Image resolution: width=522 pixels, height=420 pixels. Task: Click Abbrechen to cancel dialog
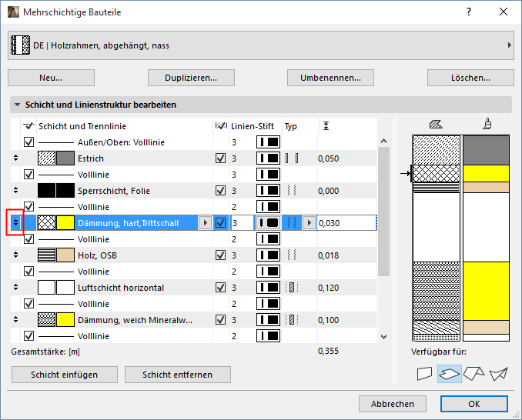[393, 404]
